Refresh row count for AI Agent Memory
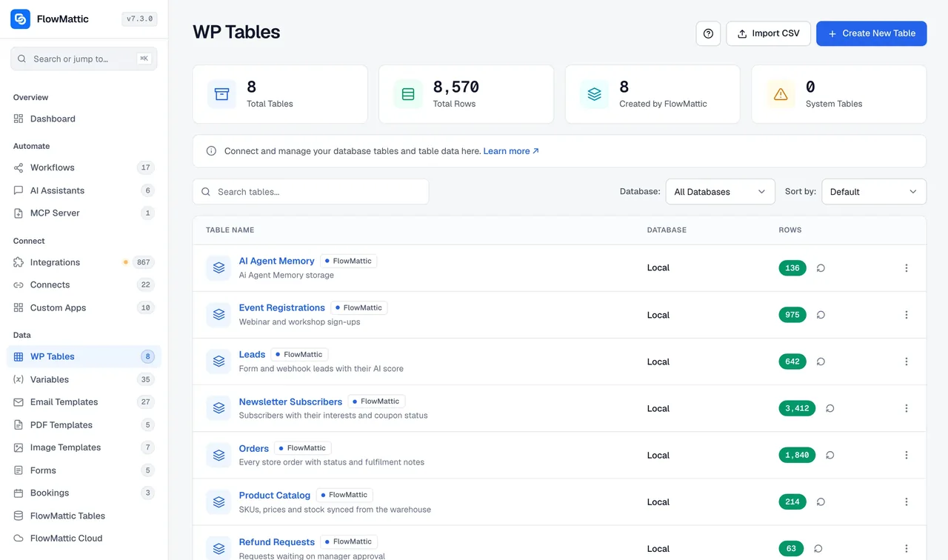948x560 pixels. click(x=821, y=268)
